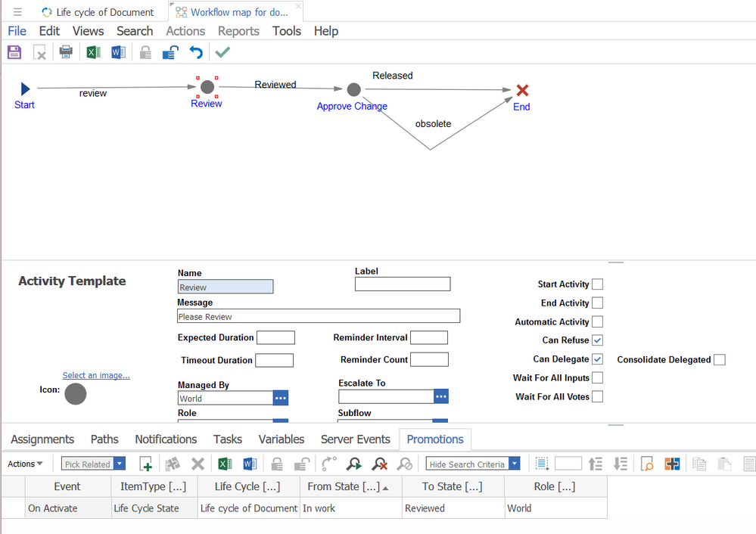Viewport: 756px width, 534px height.
Task: Click the Managed By ellipsis button
Action: pos(280,398)
